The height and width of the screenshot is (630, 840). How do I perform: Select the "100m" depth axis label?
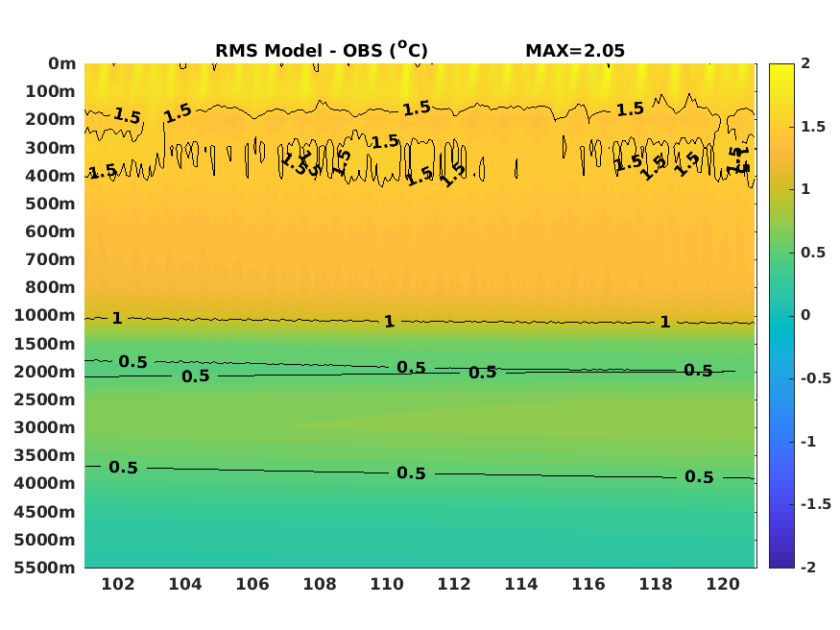coord(50,91)
